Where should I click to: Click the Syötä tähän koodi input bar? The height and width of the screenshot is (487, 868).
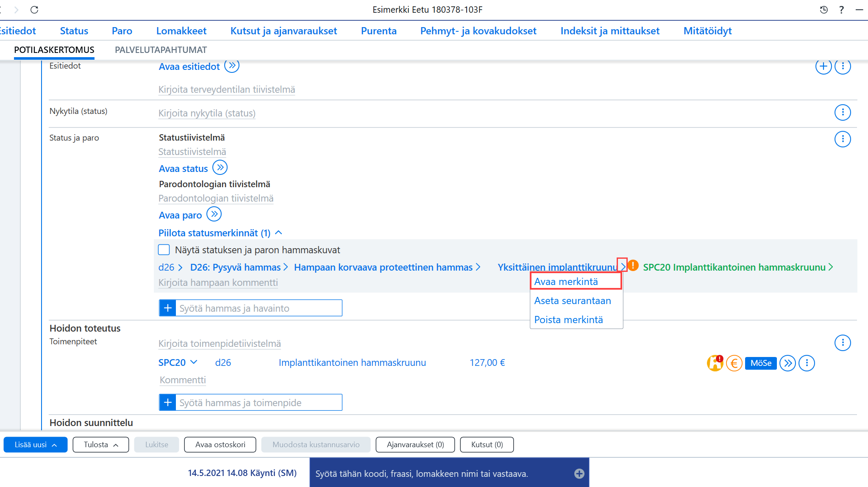click(449, 473)
